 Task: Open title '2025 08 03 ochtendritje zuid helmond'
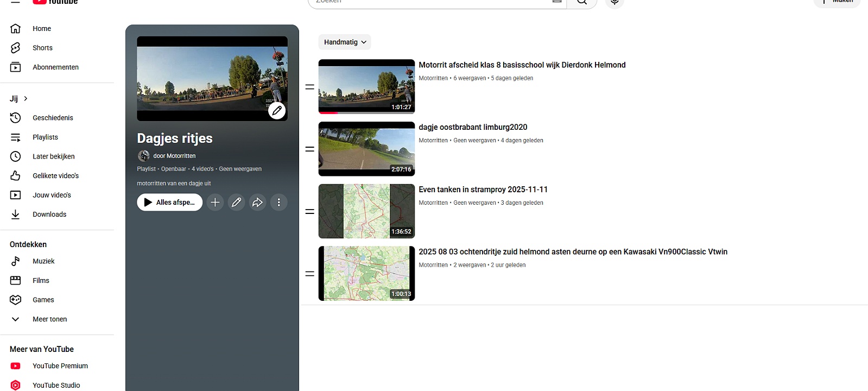[x=573, y=252]
